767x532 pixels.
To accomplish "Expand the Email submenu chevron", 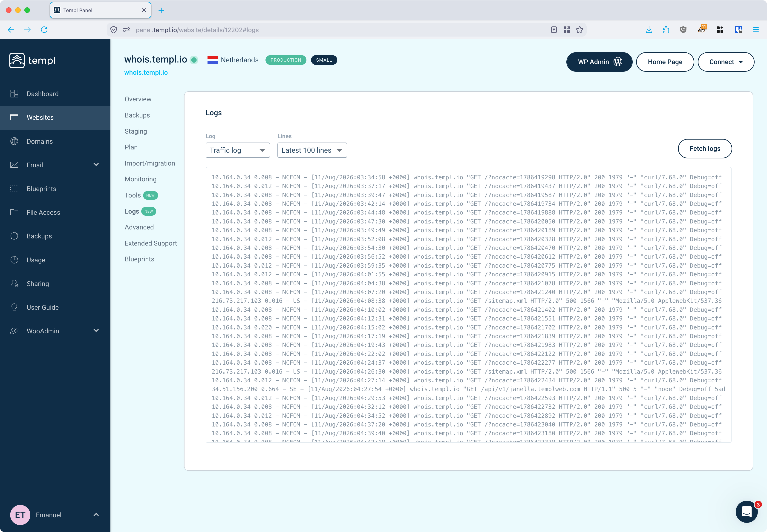I will point(96,164).
